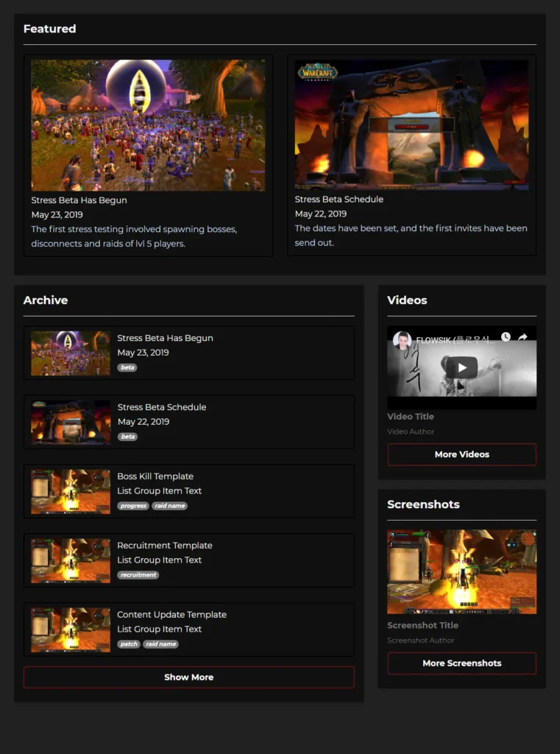Click the first stress testing description text

pos(134,236)
